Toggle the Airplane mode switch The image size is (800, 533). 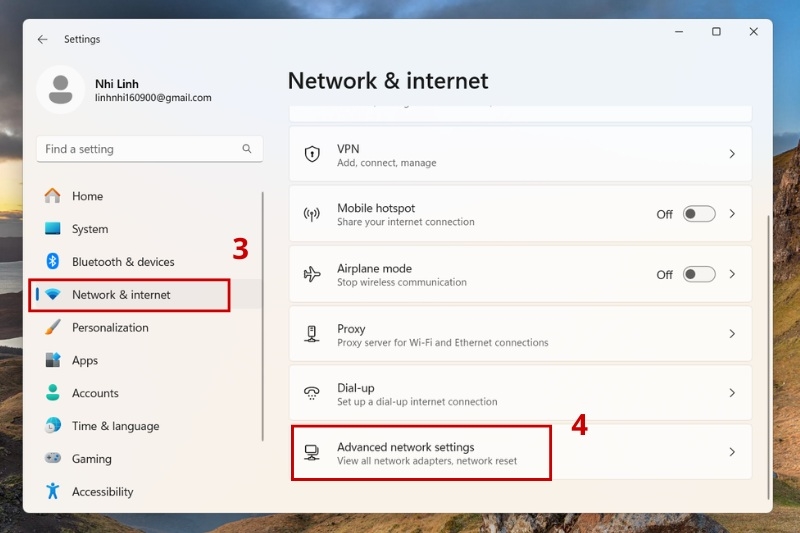[699, 274]
